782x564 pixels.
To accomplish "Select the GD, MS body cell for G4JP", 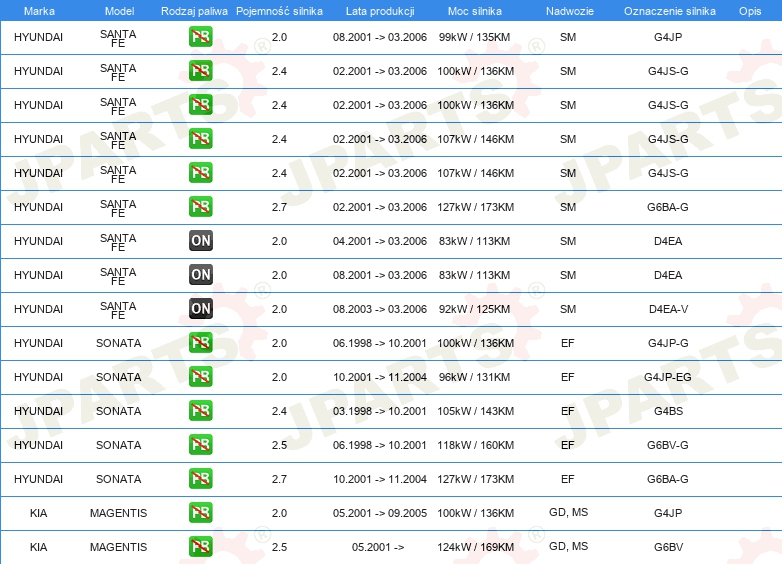I will 568,513.
